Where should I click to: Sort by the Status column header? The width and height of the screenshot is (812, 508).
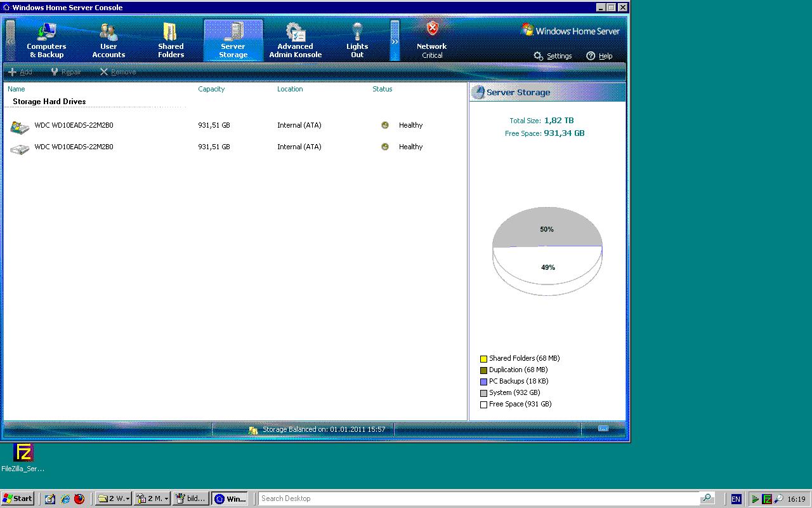[x=383, y=89]
